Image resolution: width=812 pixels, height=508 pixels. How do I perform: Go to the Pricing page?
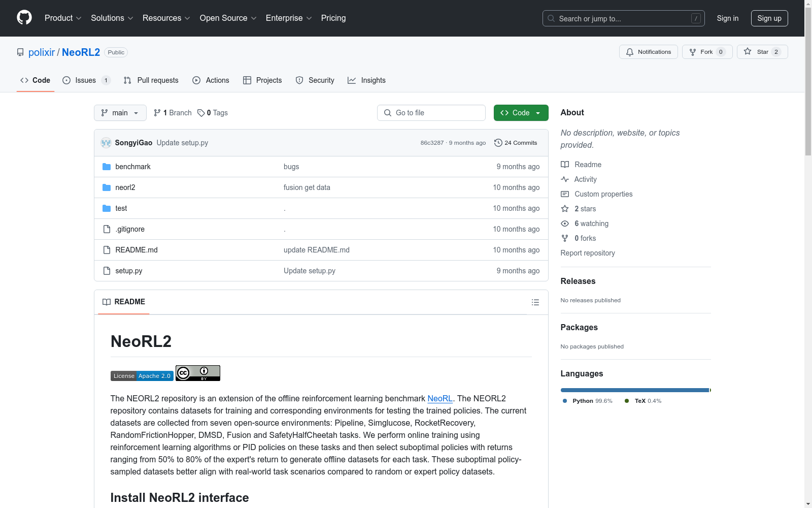pos(333,18)
